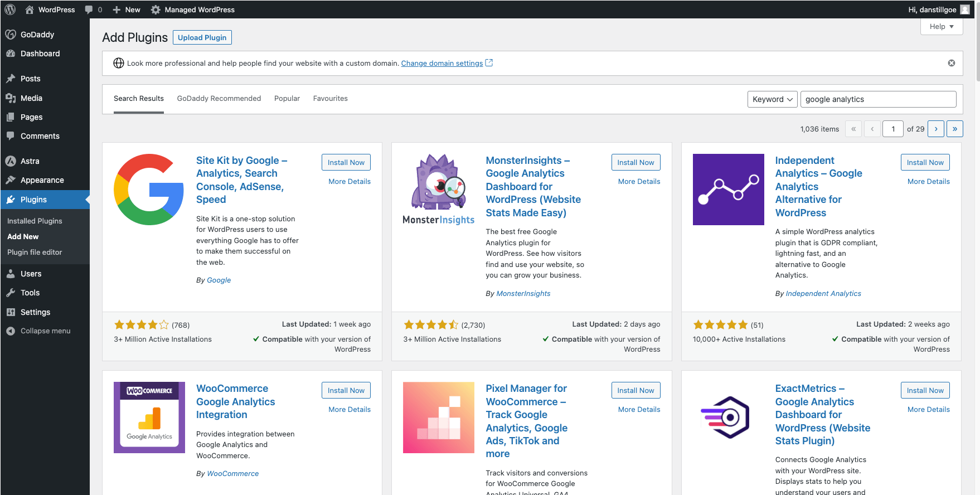
Task: Open the GoDaddy sidebar menu item
Action: [x=37, y=35]
